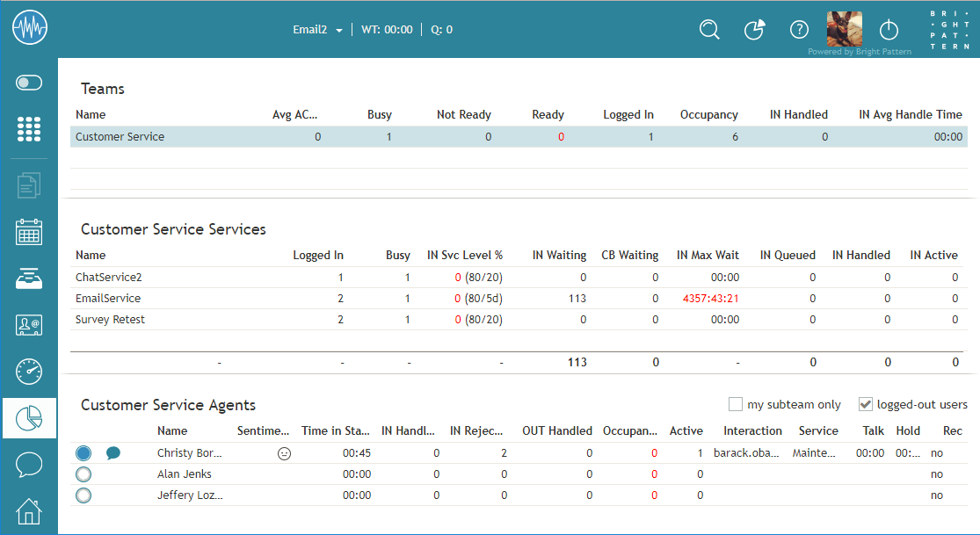Open the Email2 service dropdown

[x=317, y=29]
